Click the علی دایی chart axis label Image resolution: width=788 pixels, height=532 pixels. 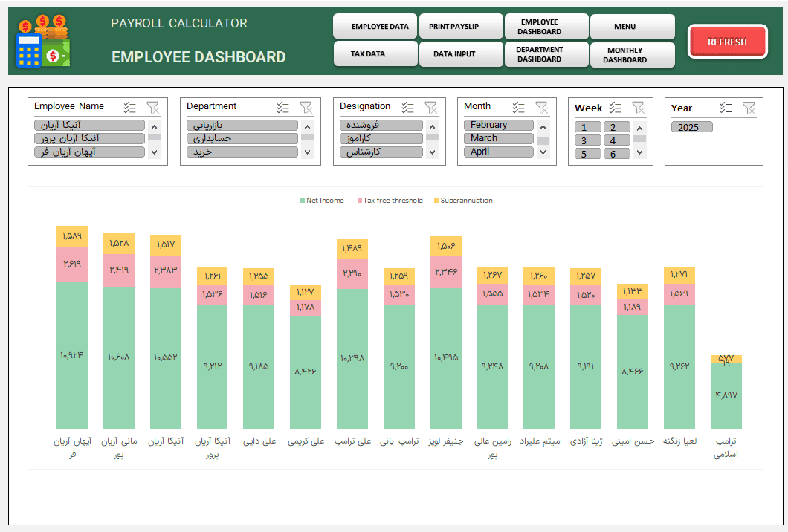pos(259,441)
